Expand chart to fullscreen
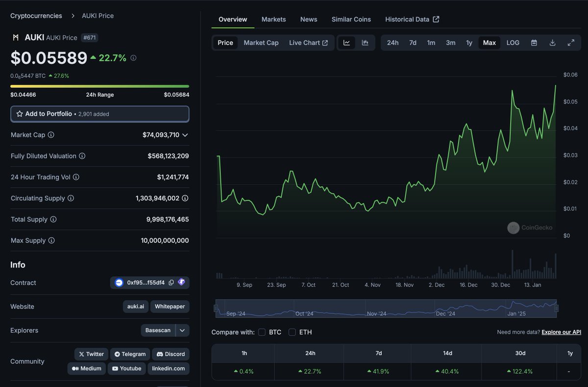The height and width of the screenshot is (387, 588). point(571,43)
